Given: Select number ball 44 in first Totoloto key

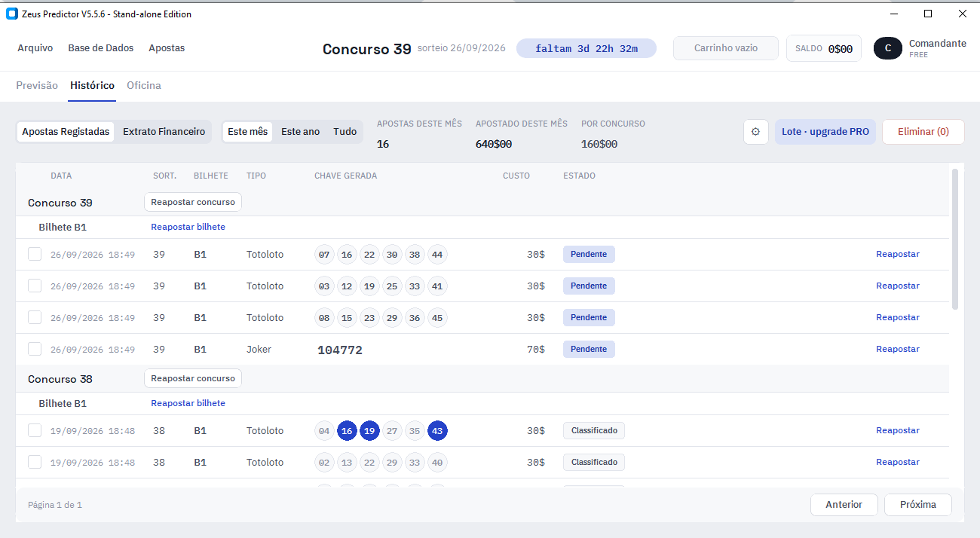Looking at the screenshot, I should click(x=437, y=255).
